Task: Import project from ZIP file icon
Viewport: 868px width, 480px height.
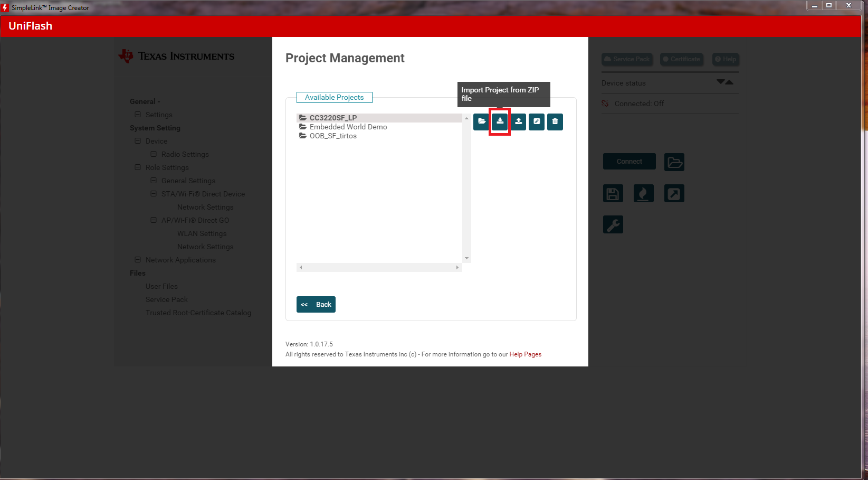Action: 500,122
